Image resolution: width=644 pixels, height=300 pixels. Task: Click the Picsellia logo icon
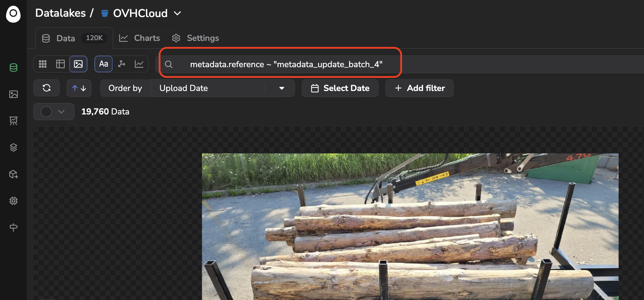tap(13, 14)
